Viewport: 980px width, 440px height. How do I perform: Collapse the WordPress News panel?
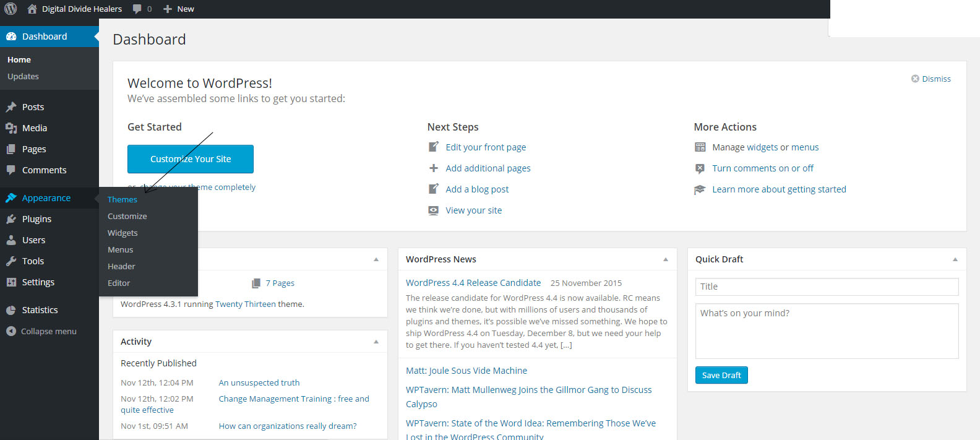pos(666,259)
